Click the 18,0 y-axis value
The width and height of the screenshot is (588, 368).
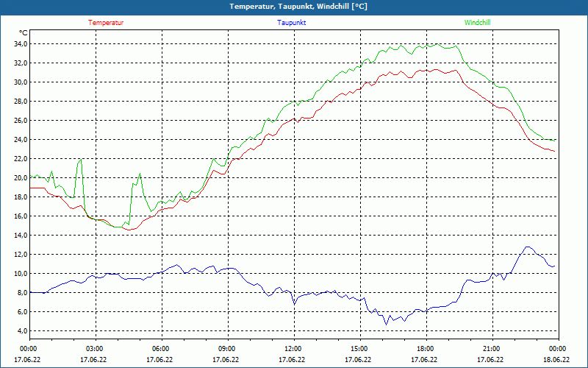(21, 197)
